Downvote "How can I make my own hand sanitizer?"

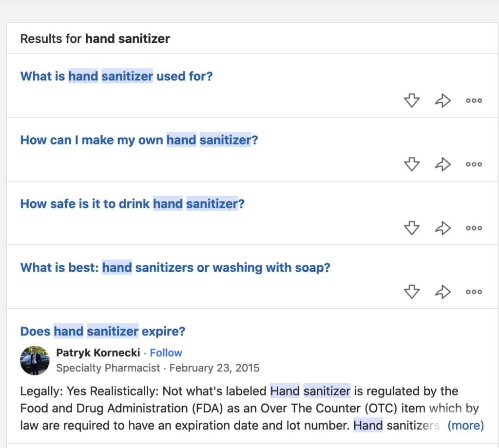click(x=412, y=165)
